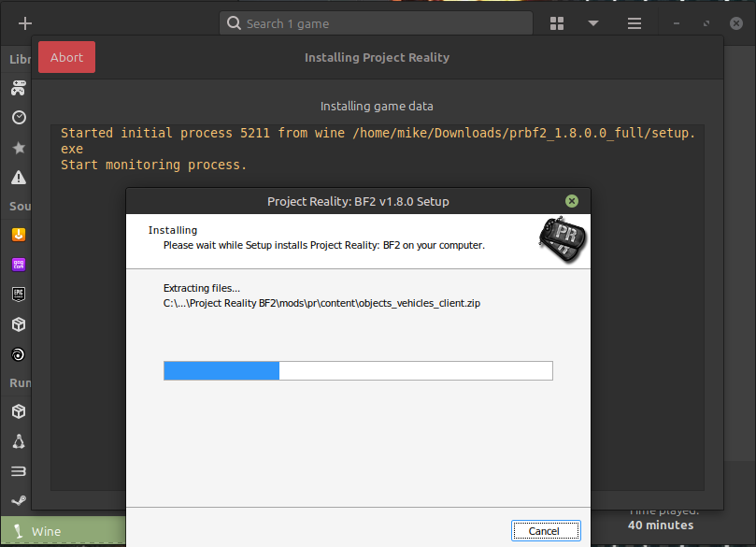Click 'Started initial process 5211' log line
Image resolution: width=756 pixels, height=547 pixels.
[378, 141]
